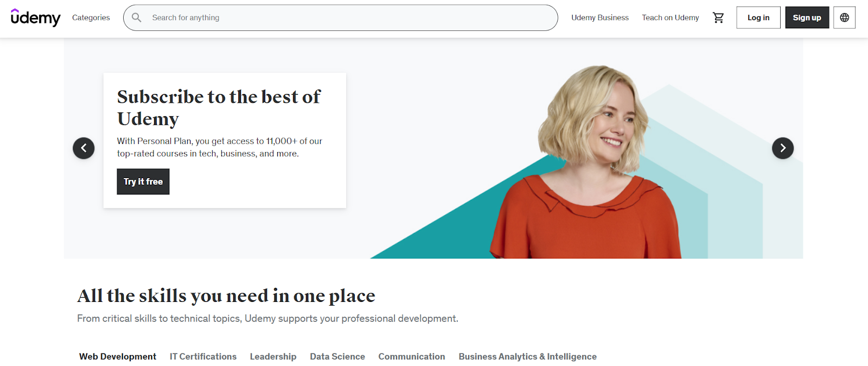
Task: Select the Web Development tab
Action: (x=118, y=357)
